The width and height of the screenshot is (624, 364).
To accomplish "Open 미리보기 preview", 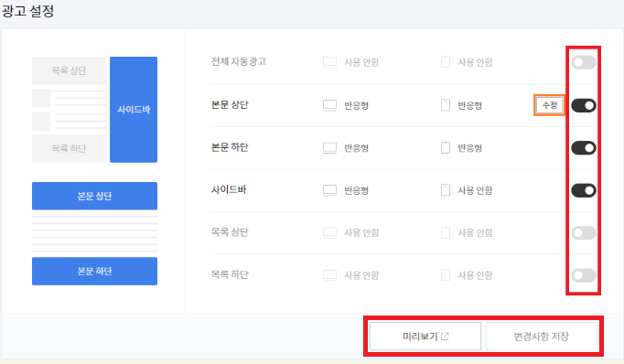I will pyautogui.click(x=425, y=337).
